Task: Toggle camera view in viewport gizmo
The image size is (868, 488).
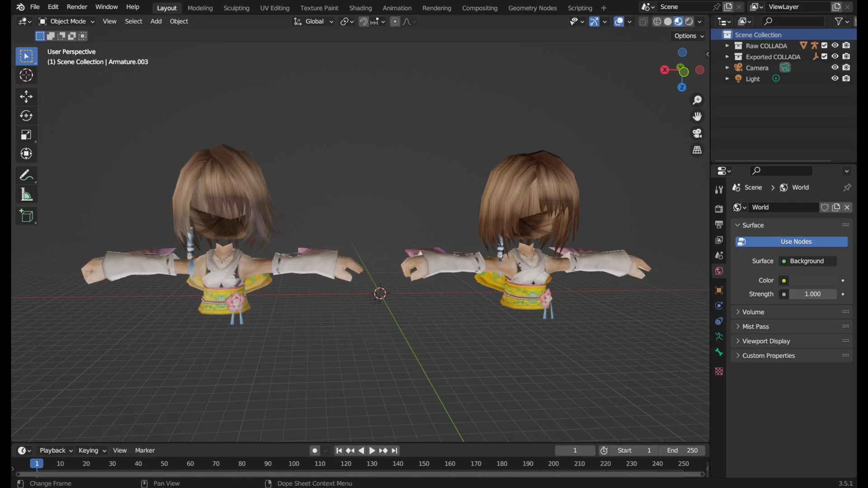Action: 697,133
